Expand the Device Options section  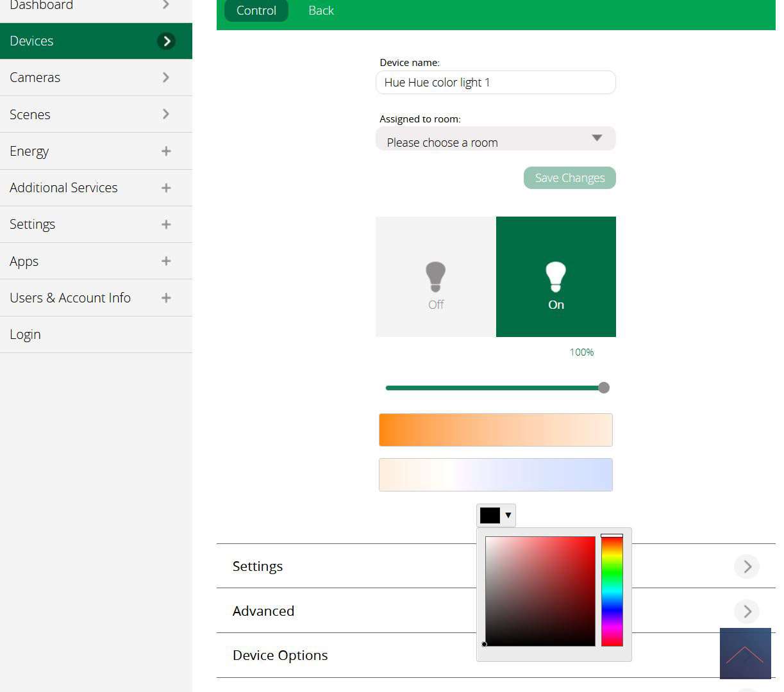click(x=280, y=655)
